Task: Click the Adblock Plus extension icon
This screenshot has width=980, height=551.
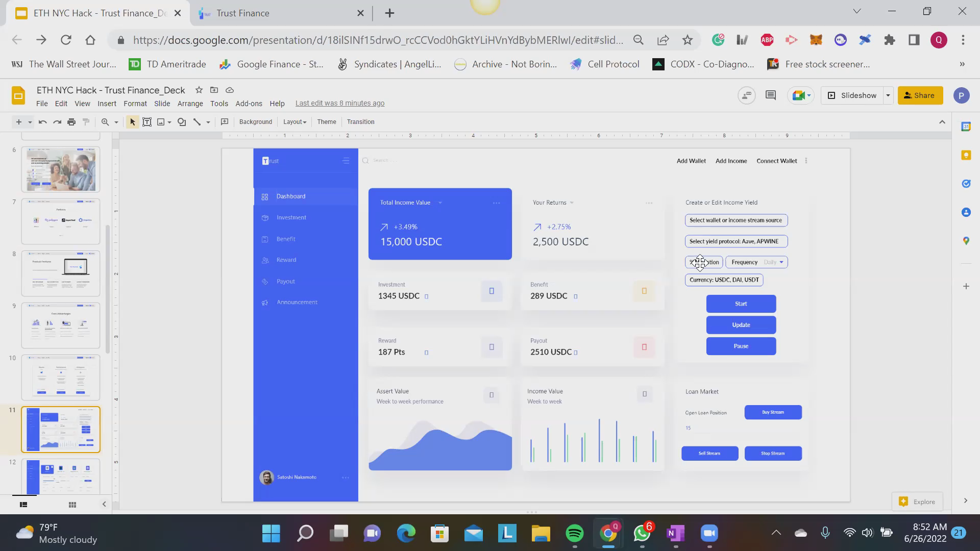Action: pyautogui.click(x=767, y=40)
